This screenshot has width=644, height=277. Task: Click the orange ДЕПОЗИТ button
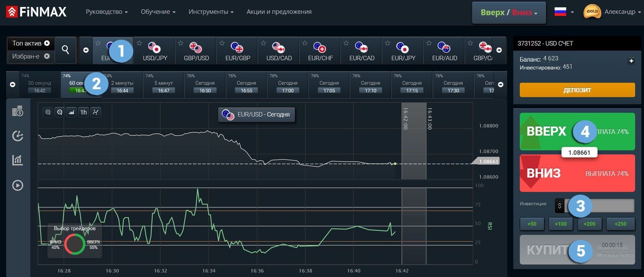(x=577, y=90)
